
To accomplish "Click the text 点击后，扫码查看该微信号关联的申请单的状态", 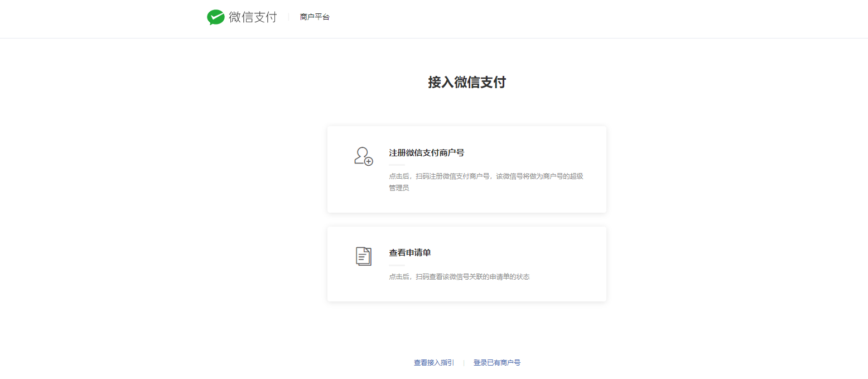I will point(459,277).
